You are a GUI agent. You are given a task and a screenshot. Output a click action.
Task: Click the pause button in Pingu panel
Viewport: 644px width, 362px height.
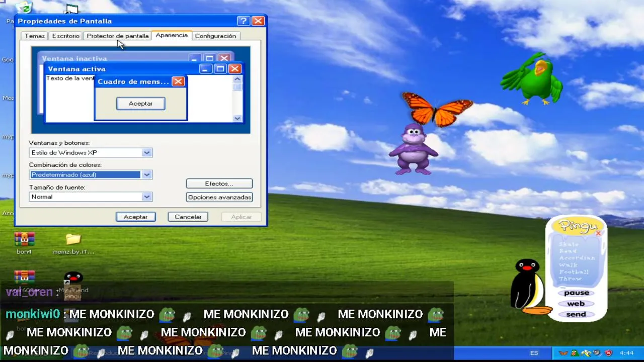[x=576, y=293]
